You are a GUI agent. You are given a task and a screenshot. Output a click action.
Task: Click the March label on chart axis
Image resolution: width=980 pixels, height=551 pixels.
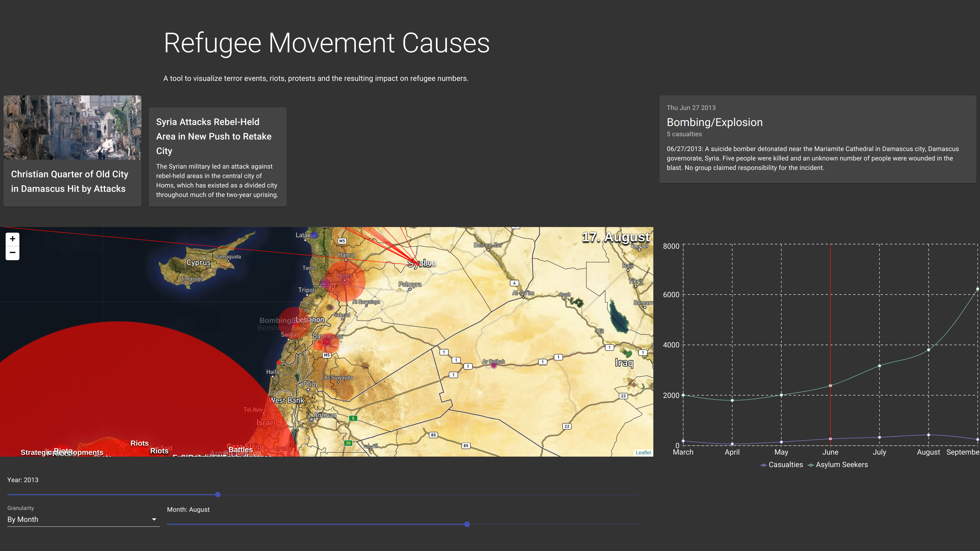click(683, 452)
